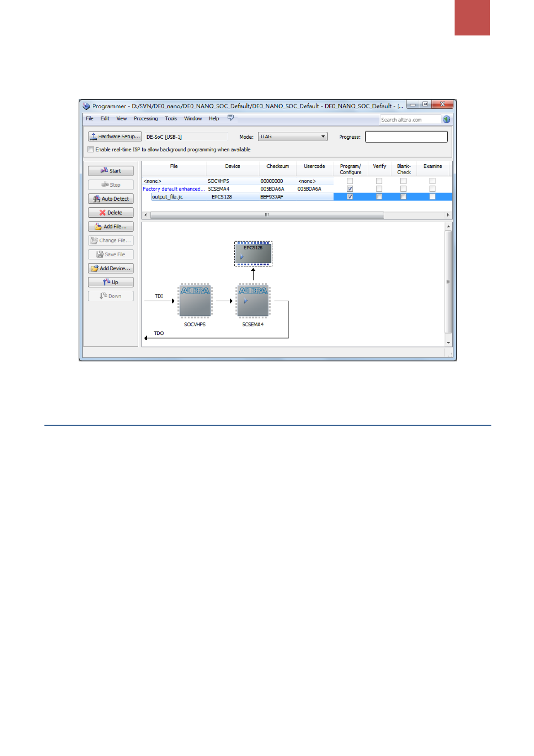The image size is (534, 756).
Task: Open the Add File dialog
Action: (x=111, y=226)
